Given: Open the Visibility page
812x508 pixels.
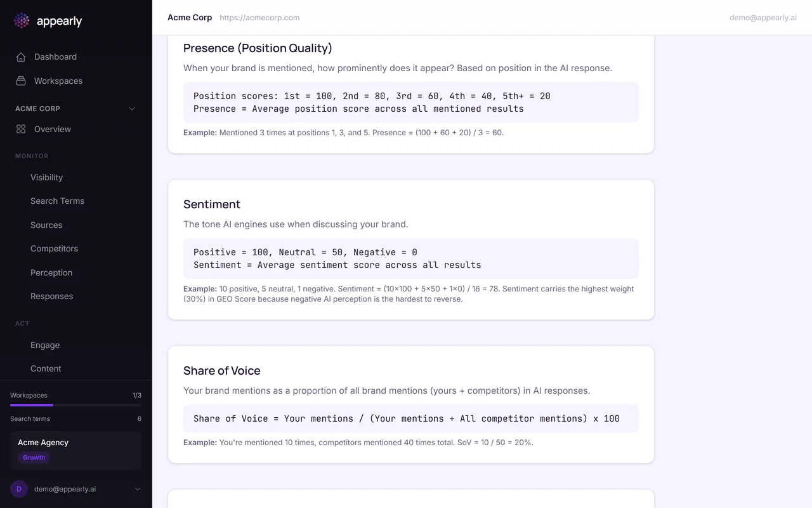Looking at the screenshot, I should 46,177.
